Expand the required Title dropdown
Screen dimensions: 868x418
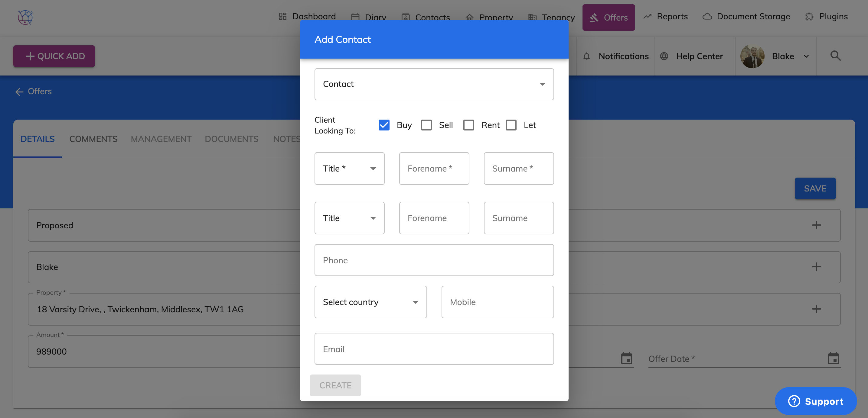pyautogui.click(x=349, y=169)
